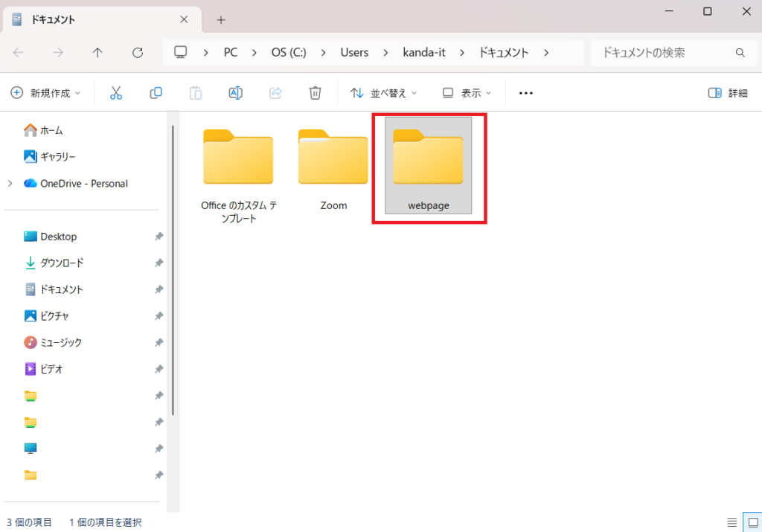This screenshot has height=532, width=762.
Task: Click the Copy icon in toolbar
Action: pyautogui.click(x=156, y=93)
